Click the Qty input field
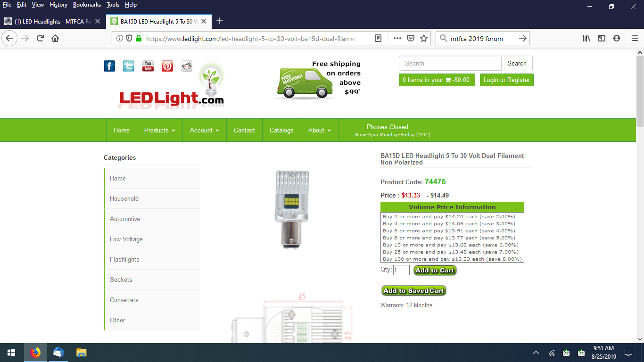The image size is (644, 362). pyautogui.click(x=401, y=271)
